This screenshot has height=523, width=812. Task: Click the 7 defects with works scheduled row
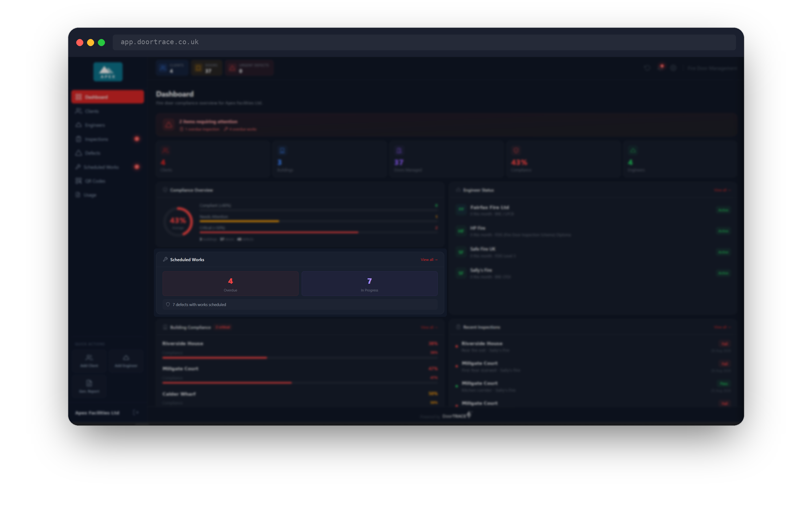(x=300, y=305)
